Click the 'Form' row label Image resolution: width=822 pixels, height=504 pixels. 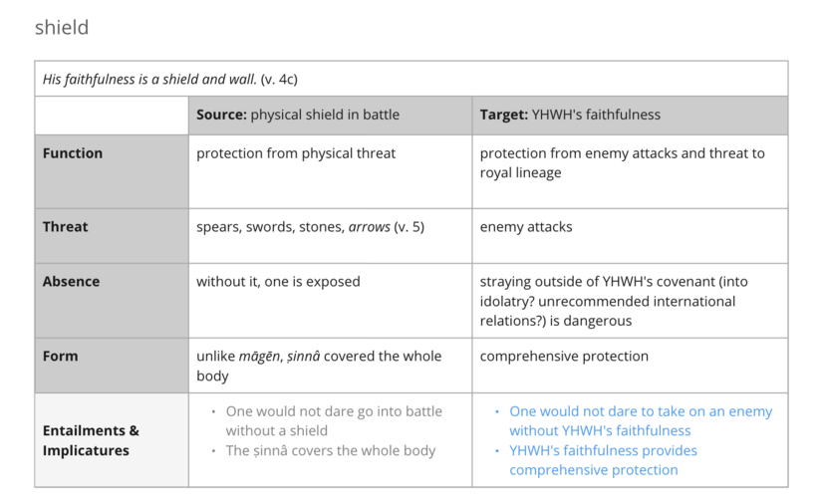click(60, 356)
